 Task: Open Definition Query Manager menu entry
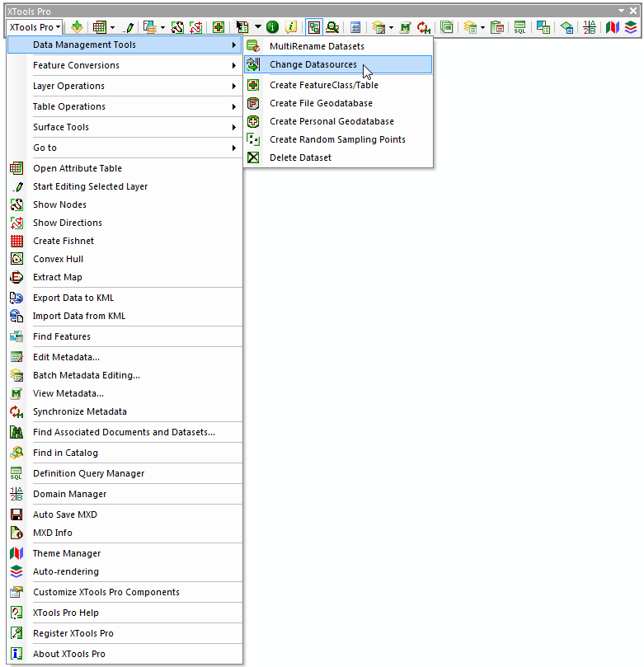click(x=125, y=473)
